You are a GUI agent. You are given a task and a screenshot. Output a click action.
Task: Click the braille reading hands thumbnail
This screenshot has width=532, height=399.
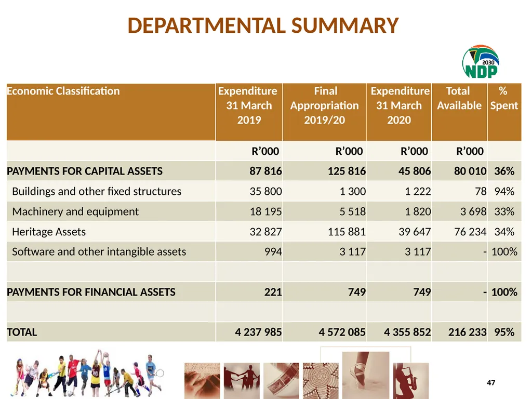(202, 381)
